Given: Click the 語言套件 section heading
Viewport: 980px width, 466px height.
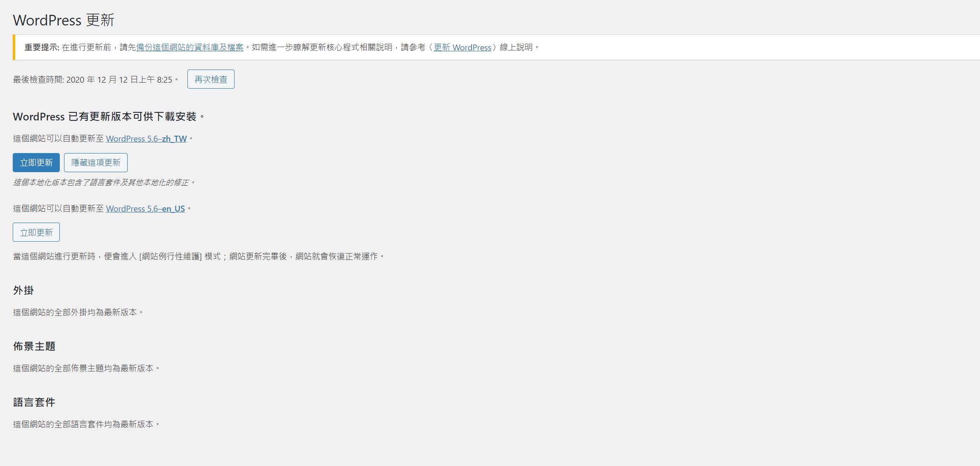Looking at the screenshot, I should click(x=34, y=402).
